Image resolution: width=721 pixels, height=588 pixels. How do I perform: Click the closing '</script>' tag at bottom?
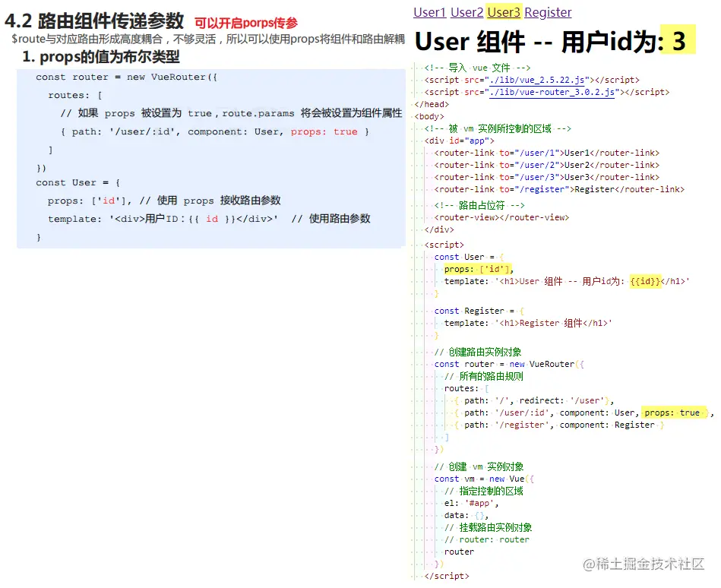(x=447, y=576)
